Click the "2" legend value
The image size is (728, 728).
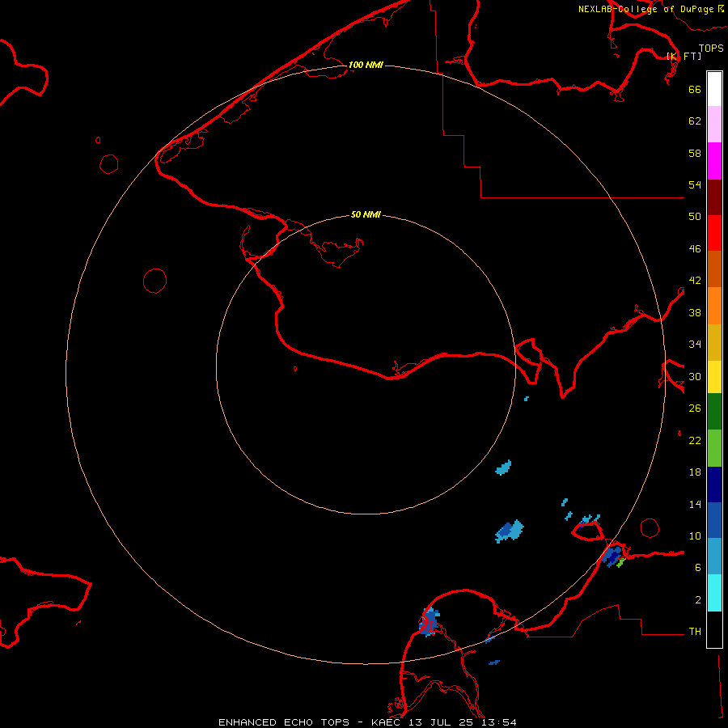coord(698,600)
